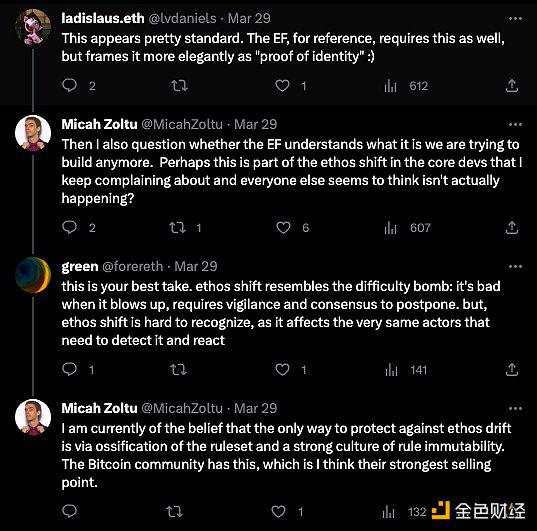Open more menu on Micah's first tweet

pyautogui.click(x=515, y=125)
